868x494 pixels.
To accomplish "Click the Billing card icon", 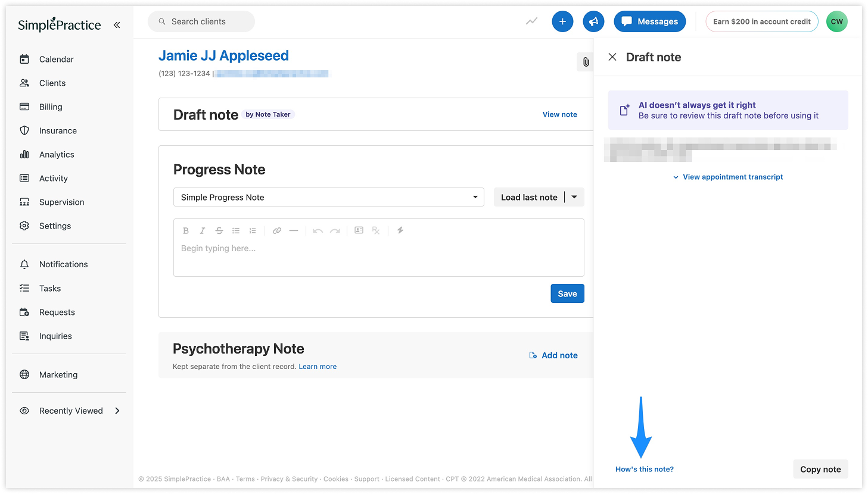I will [x=24, y=107].
